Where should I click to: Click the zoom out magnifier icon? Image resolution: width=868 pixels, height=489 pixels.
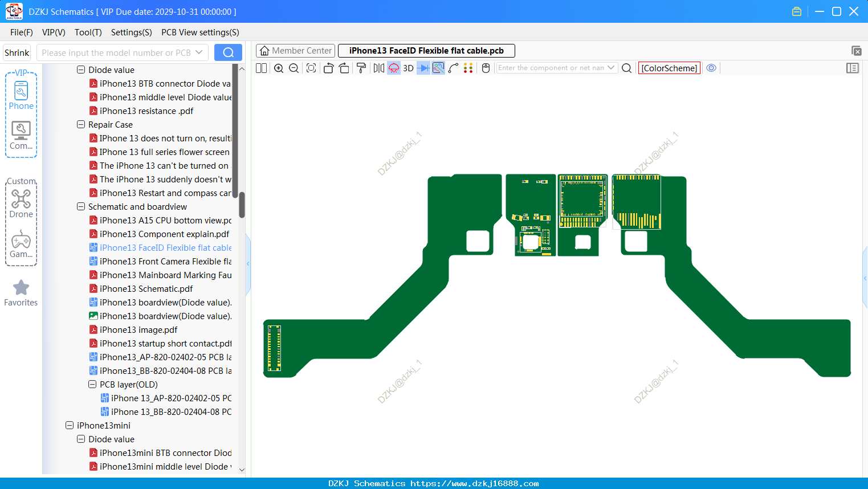294,68
